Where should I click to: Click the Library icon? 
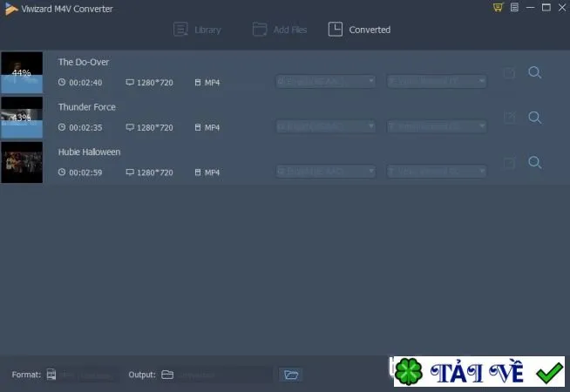click(x=180, y=30)
